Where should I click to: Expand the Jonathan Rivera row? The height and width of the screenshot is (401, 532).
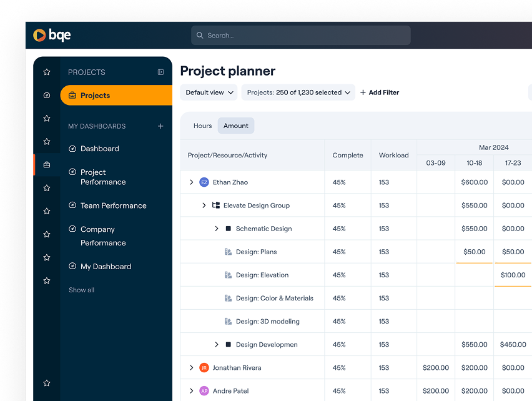[191, 368]
